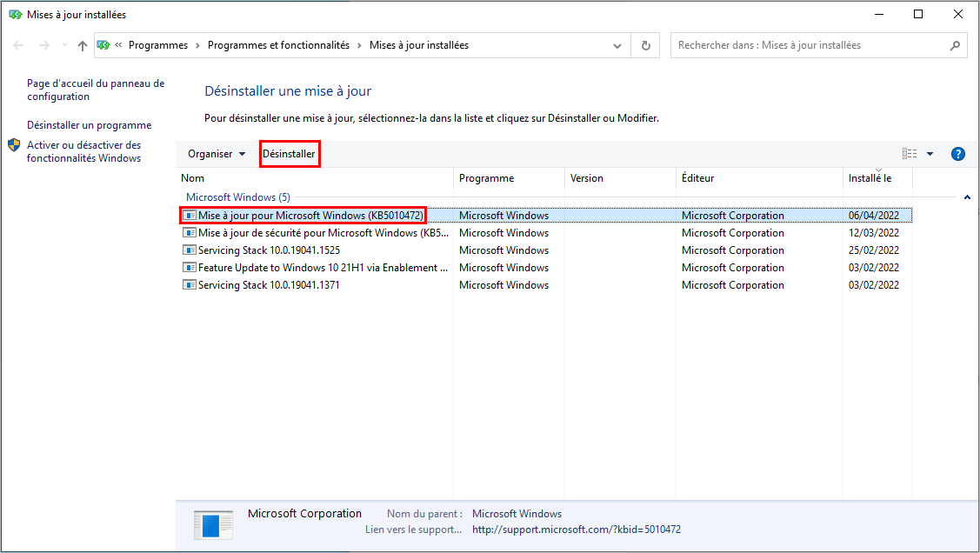Open Help with the question mark icon
Screen dimensions: 980x553
[x=957, y=154]
